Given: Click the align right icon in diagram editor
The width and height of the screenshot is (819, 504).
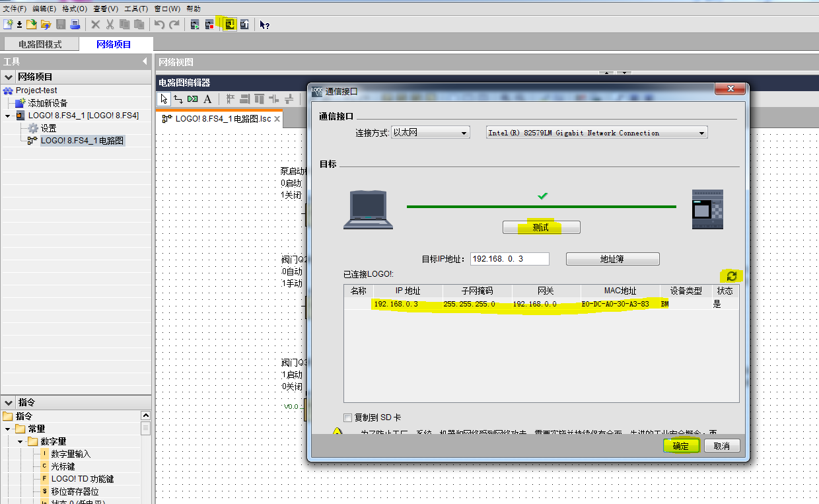Looking at the screenshot, I should [244, 99].
